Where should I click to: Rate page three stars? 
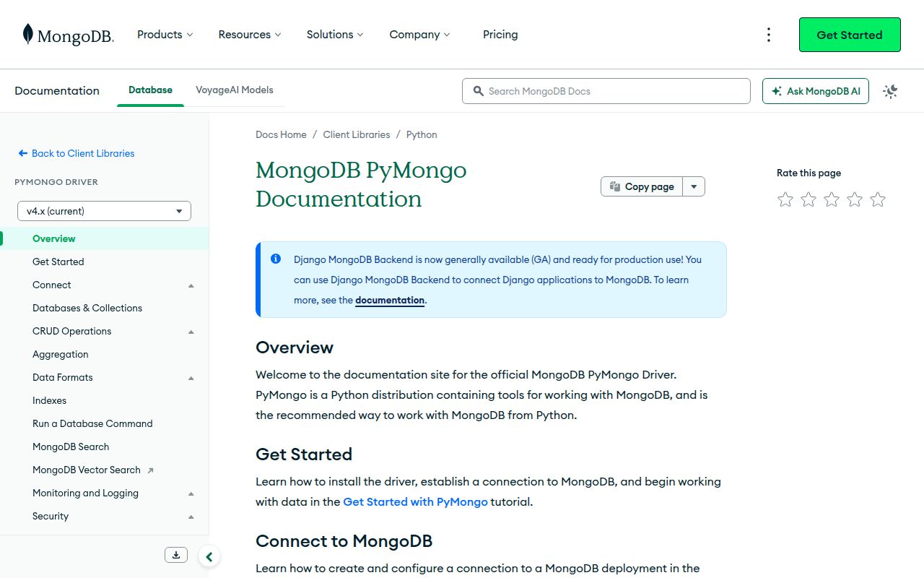point(832,199)
